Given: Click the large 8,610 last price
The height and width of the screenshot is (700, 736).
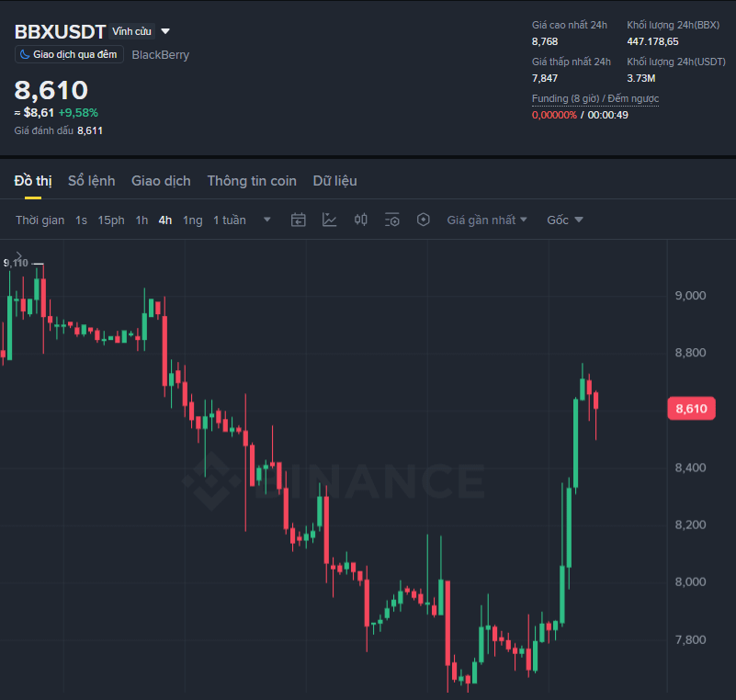Looking at the screenshot, I should tap(51, 90).
